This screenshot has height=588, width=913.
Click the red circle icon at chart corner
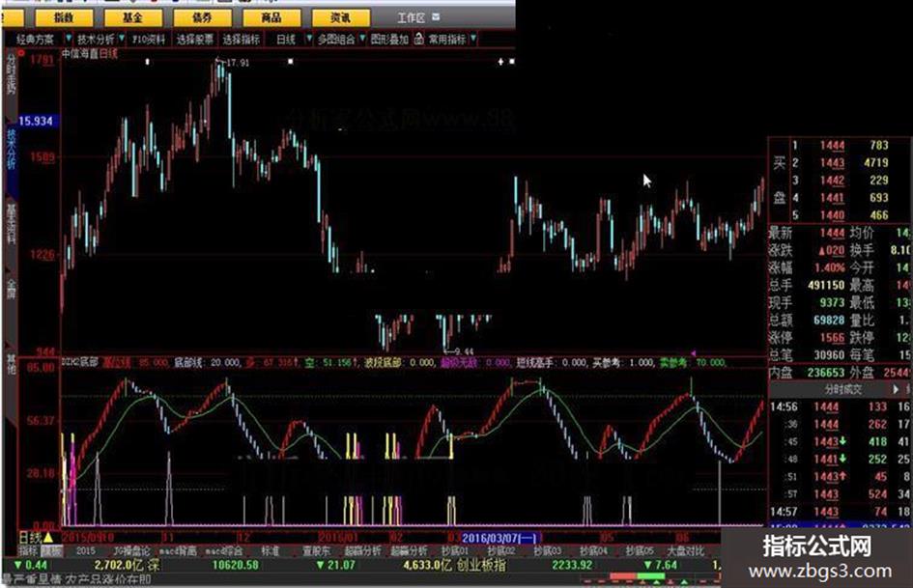point(21,53)
